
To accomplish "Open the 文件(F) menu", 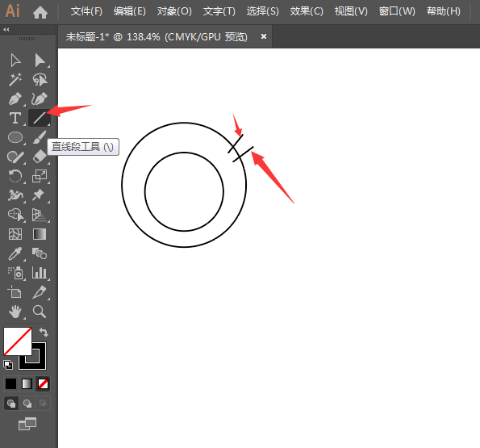I will (86, 11).
